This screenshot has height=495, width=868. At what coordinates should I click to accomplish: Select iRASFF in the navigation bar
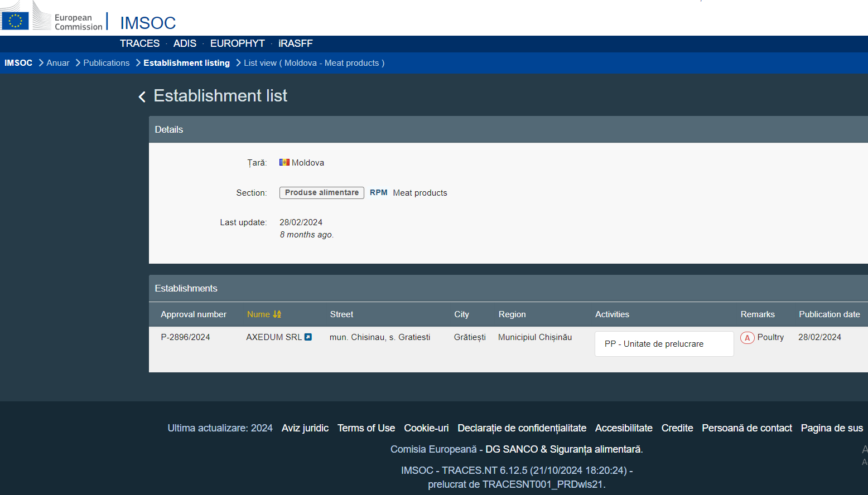295,43
